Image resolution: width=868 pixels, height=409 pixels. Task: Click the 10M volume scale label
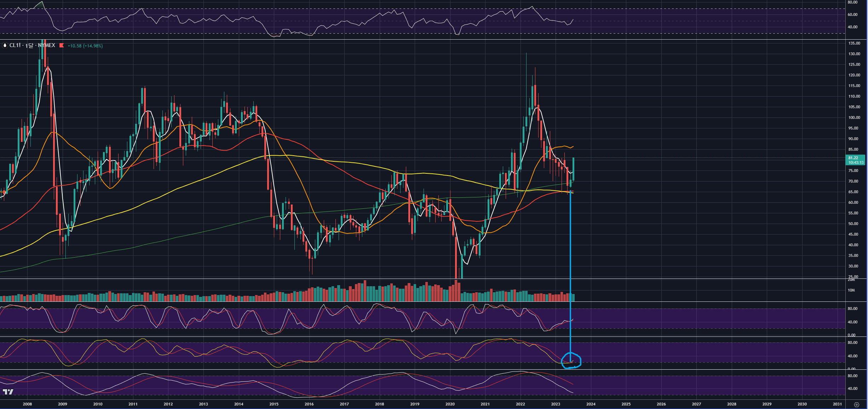point(851,290)
